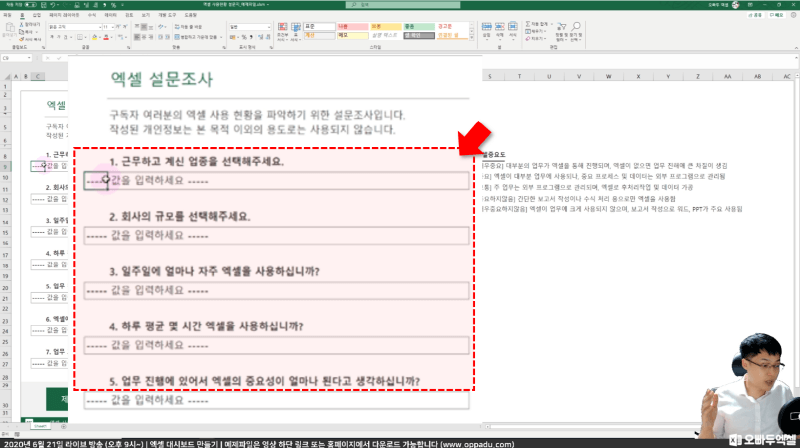Click the enlarged heading '엑셀 설문조사'
The image size is (800, 448).
click(x=162, y=79)
